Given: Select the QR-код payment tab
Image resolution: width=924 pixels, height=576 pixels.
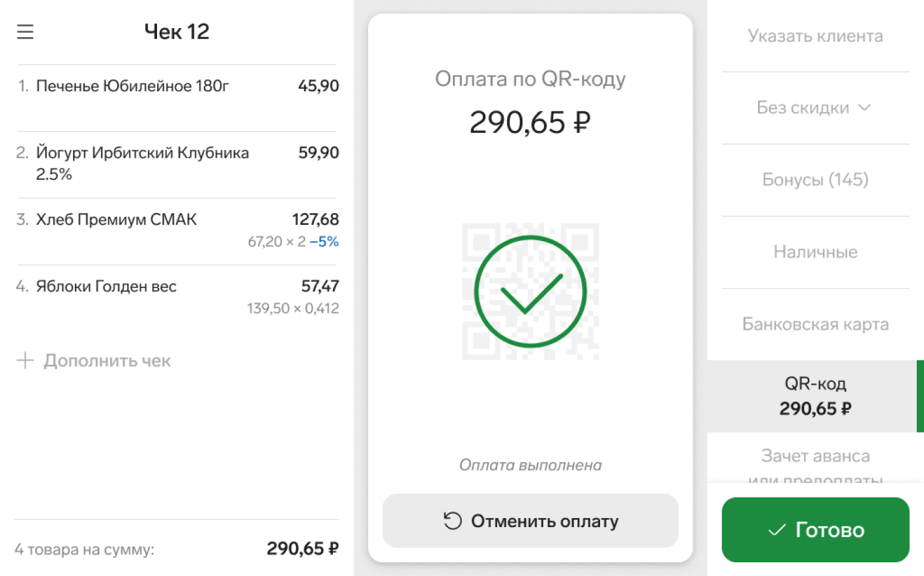Looking at the screenshot, I should [x=815, y=396].
